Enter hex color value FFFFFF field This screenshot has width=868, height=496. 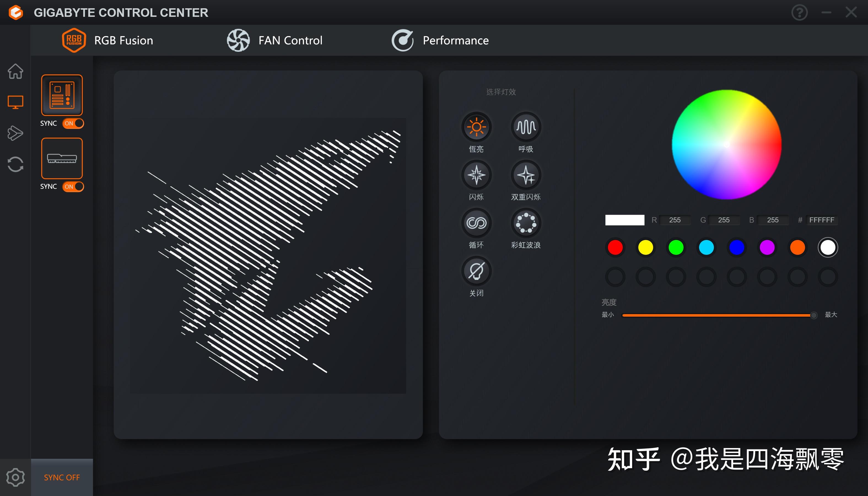tap(823, 220)
